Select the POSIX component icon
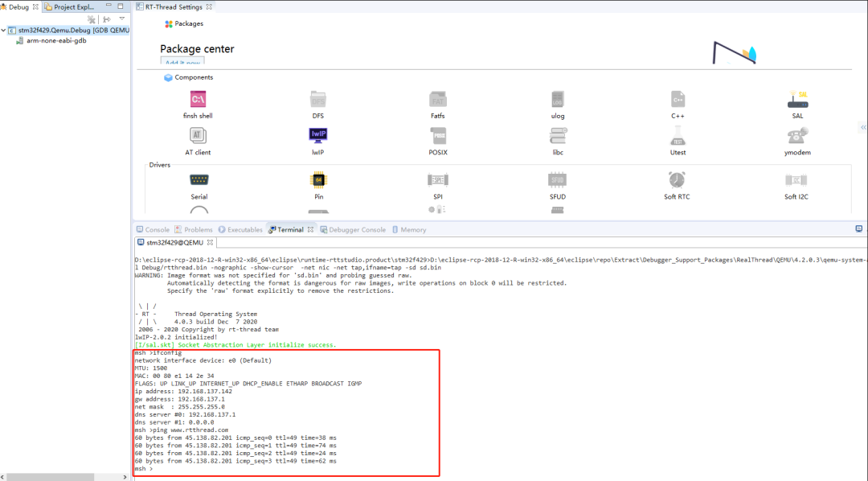This screenshot has height=481, width=868. coord(438,136)
